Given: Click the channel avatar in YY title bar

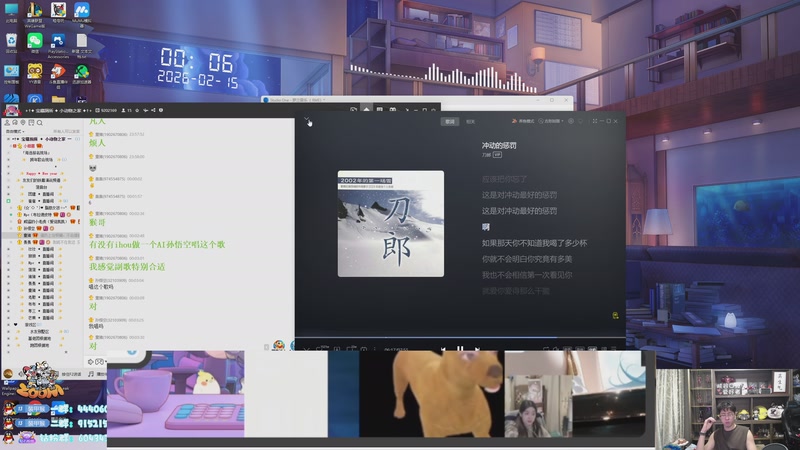Looking at the screenshot, I should pos(11,110).
